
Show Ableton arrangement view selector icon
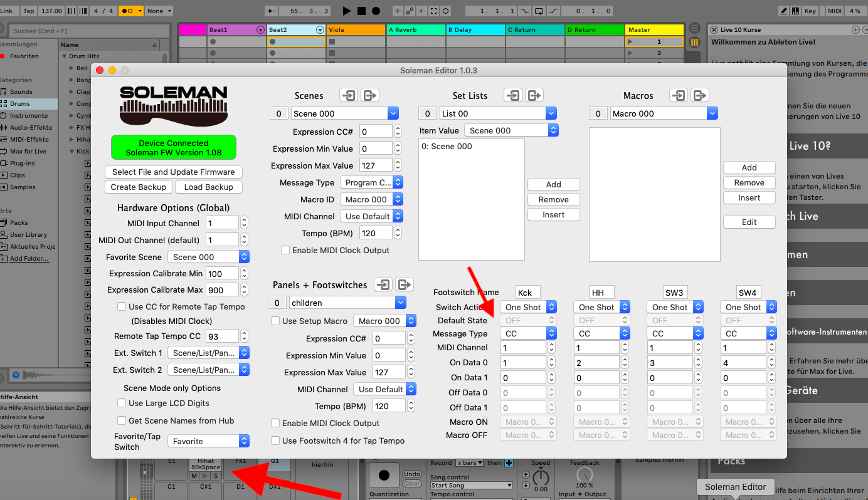coord(694,29)
